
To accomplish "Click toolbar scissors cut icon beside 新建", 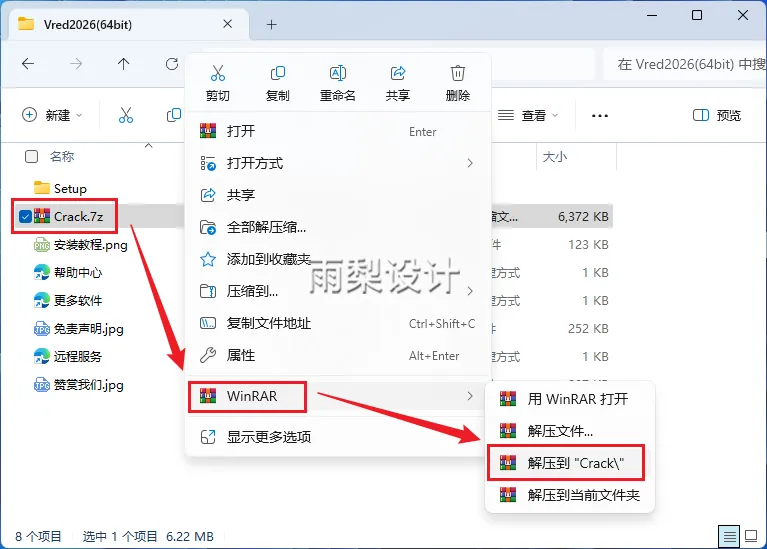I will point(126,115).
